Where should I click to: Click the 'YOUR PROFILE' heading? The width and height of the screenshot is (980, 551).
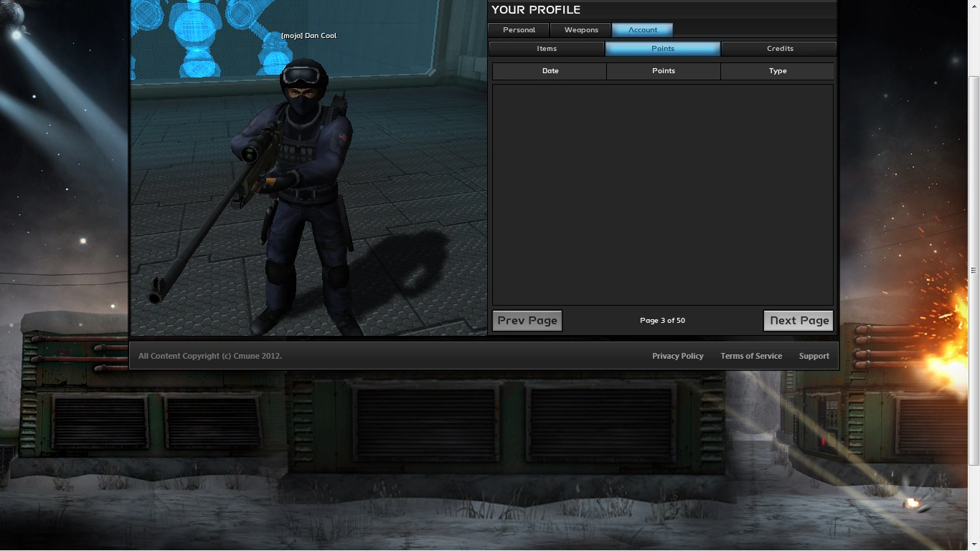tap(536, 10)
